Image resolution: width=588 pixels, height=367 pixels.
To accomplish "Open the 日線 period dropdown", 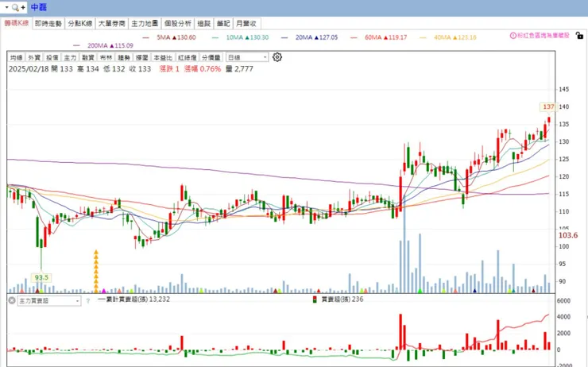I will 247,57.
